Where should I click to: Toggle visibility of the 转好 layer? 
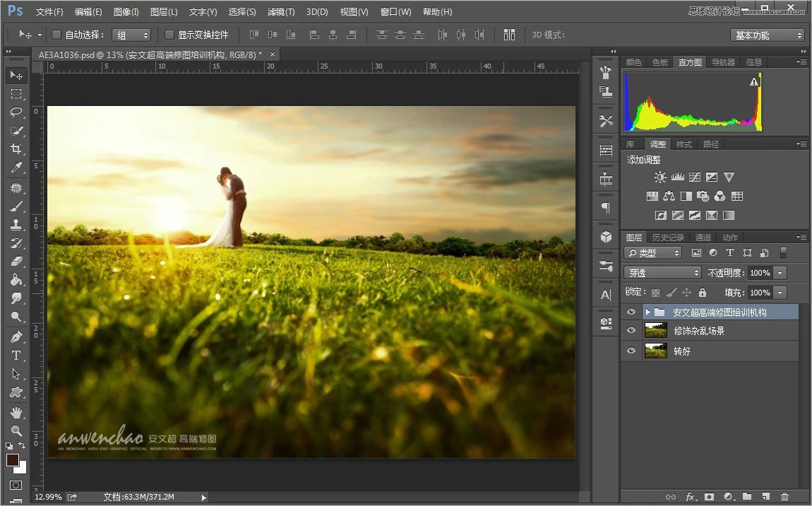tap(631, 351)
